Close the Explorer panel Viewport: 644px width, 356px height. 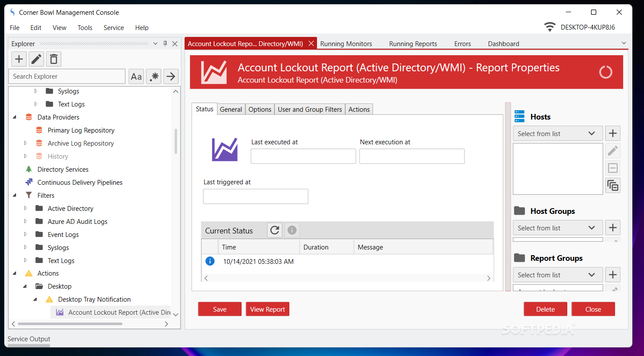click(x=175, y=43)
